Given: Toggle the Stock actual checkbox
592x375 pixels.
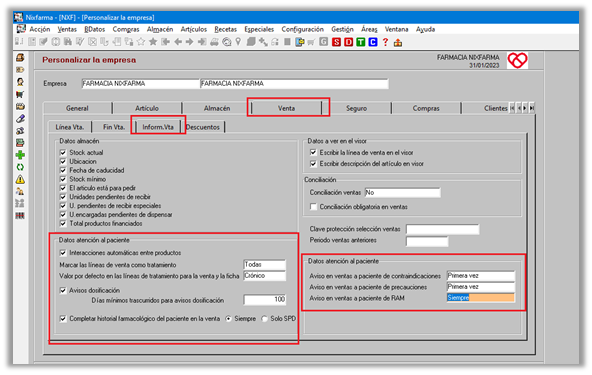Looking at the screenshot, I should tap(63, 153).
